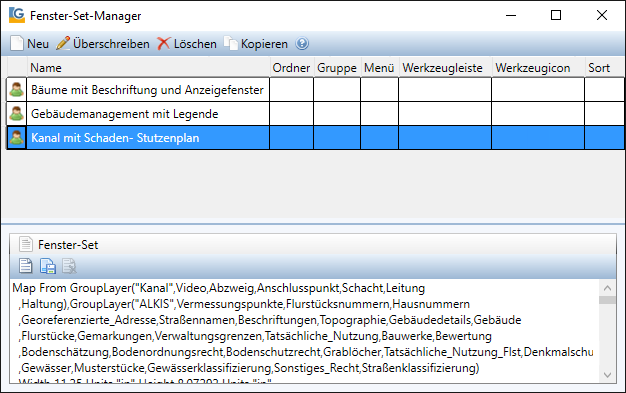Viewport: 626px width, 393px height.
Task: Click the user icon of Gebäudemanagement row
Action: [x=17, y=113]
